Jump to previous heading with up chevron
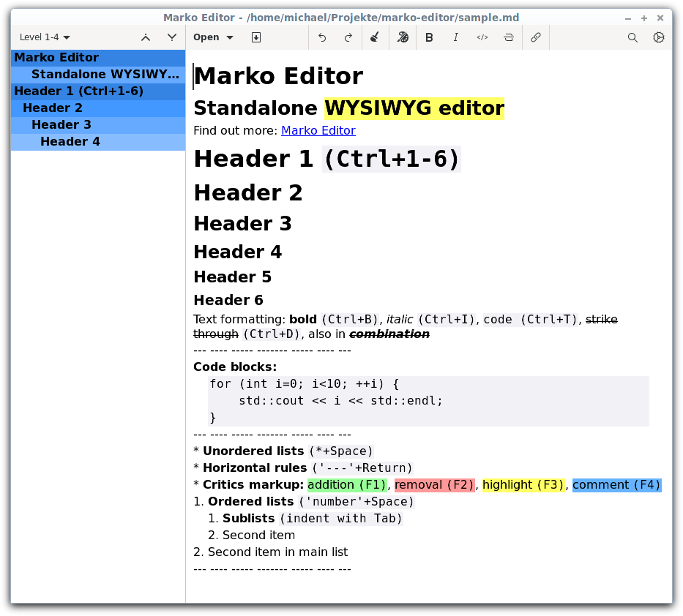This screenshot has height=616, width=683. (146, 37)
